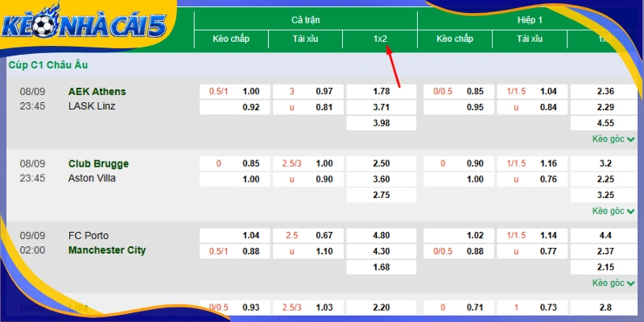Pick AEK match full-match under odds 0.81
The image size is (644, 322).
pyautogui.click(x=308, y=108)
